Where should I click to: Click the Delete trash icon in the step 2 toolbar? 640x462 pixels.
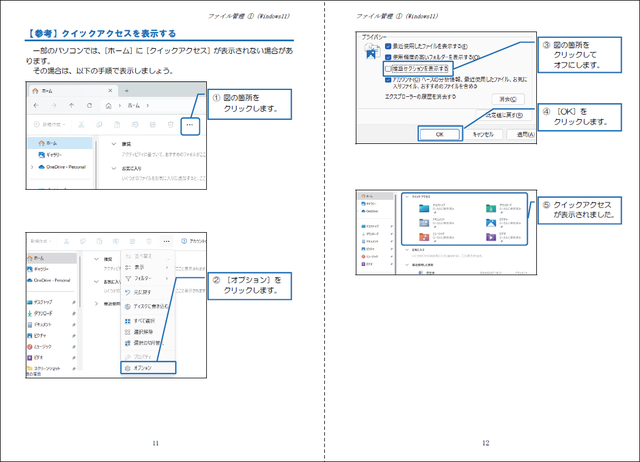coord(149,241)
